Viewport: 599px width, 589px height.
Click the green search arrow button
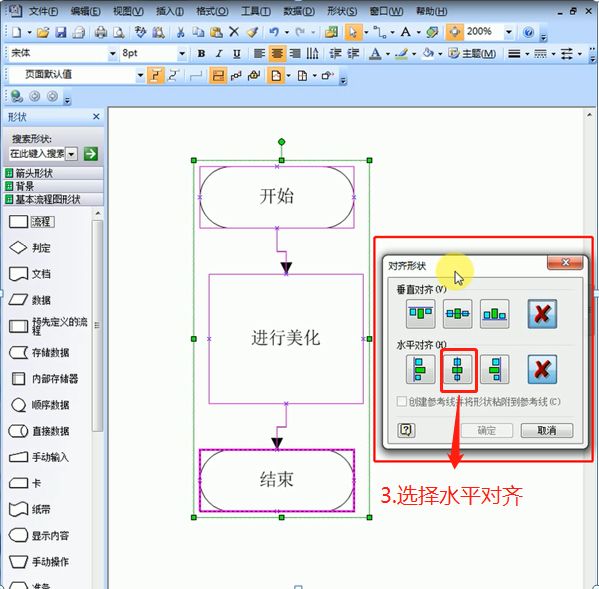(91, 154)
